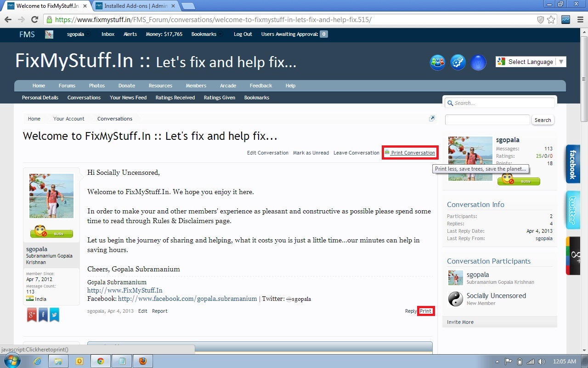Image resolution: width=588 pixels, height=368 pixels.
Task: Click the yin-yang avatar of Socially Uncensored
Action: tap(456, 299)
